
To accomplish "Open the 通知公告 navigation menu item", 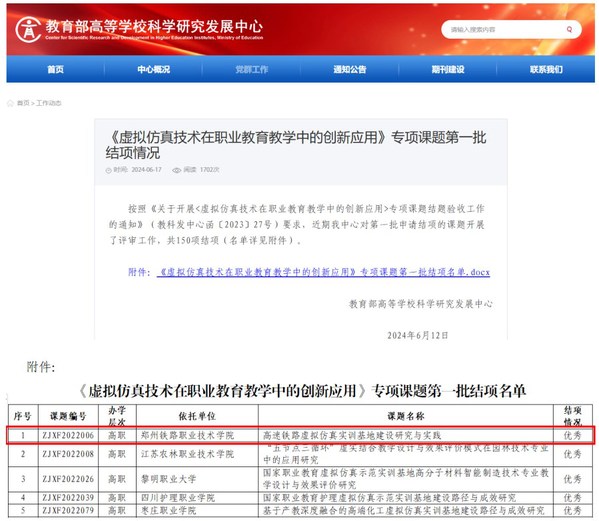I will coord(350,70).
